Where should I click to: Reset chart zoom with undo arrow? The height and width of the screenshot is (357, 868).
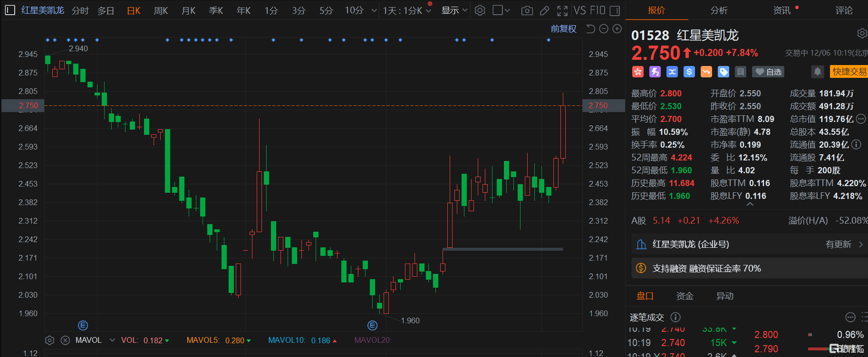[590, 29]
